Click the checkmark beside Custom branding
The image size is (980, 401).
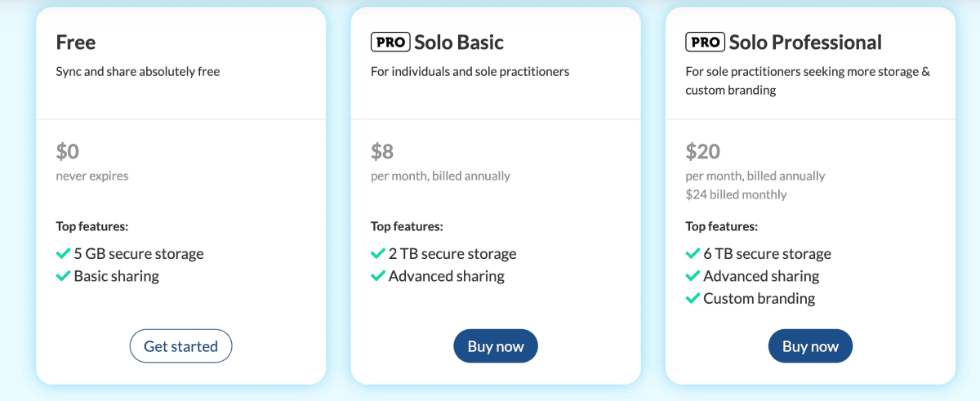(693, 298)
